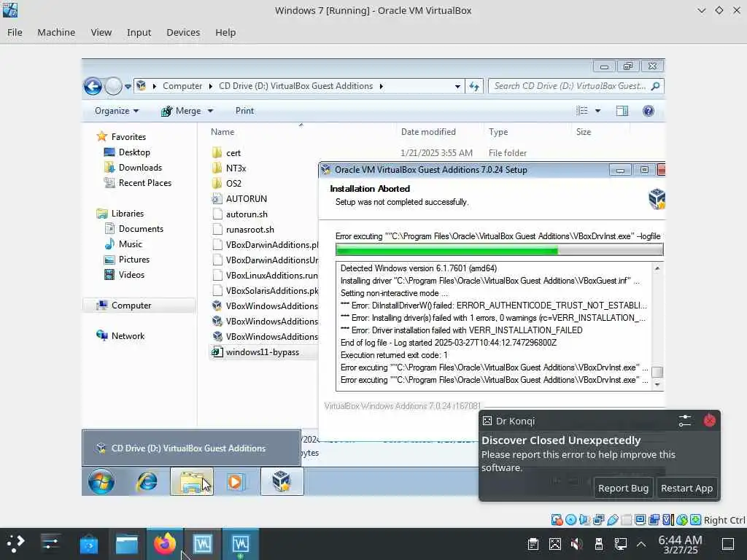Open the KDE application launcher

click(x=16, y=544)
